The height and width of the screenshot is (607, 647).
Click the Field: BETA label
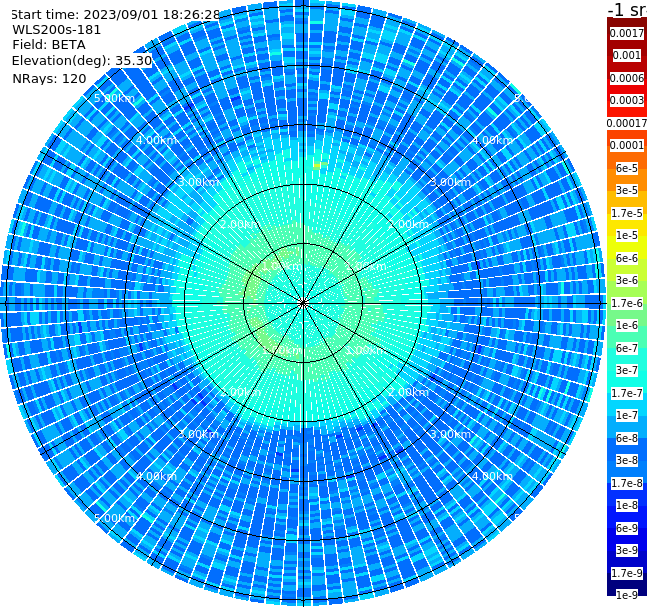coord(49,45)
